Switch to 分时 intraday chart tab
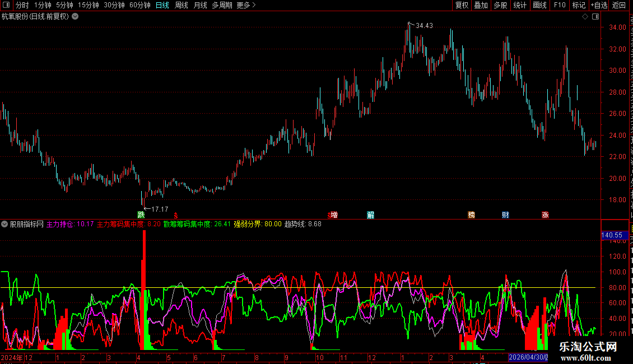Screen dimensions: 633x364 point(22,5)
